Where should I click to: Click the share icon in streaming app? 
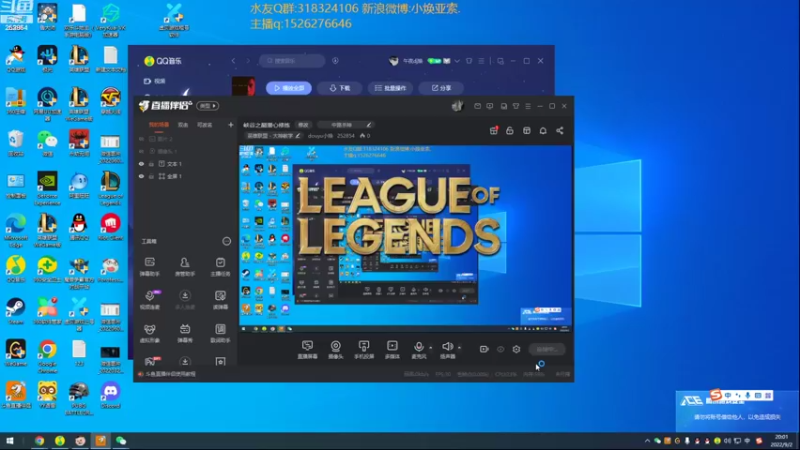[560, 131]
